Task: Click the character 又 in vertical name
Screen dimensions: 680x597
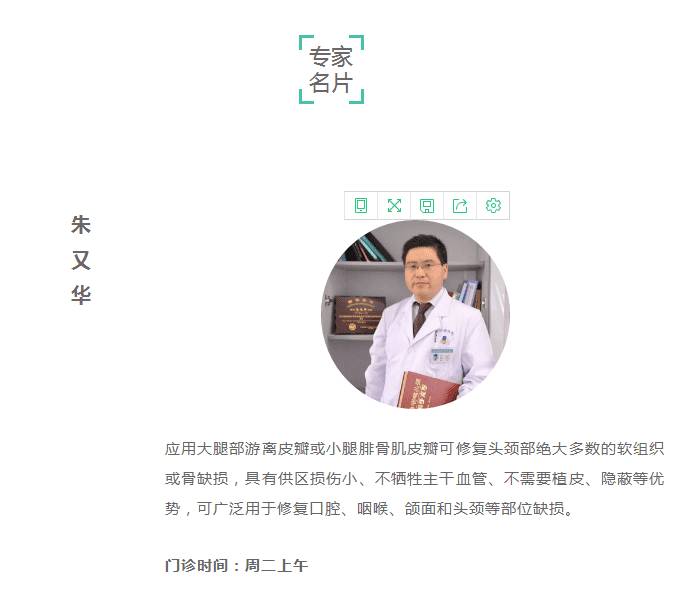Action: click(x=81, y=260)
